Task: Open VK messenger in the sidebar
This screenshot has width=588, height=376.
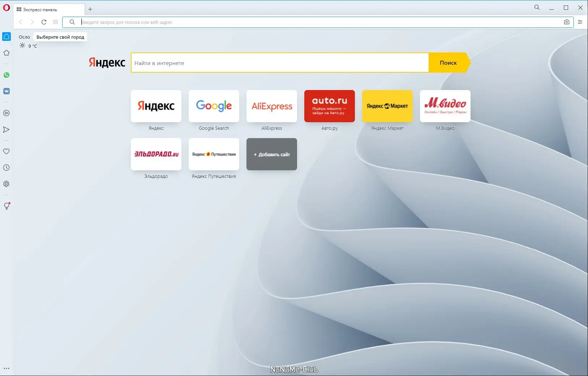Action: click(7, 91)
